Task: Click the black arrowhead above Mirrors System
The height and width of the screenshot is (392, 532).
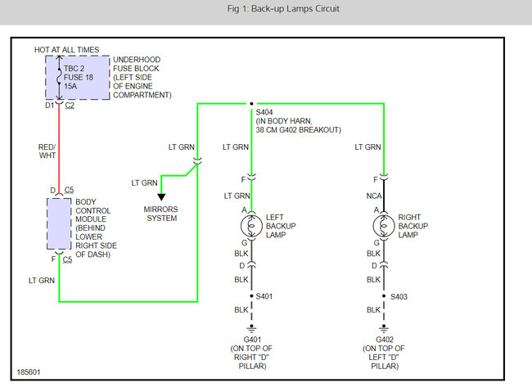Action: pos(161,197)
